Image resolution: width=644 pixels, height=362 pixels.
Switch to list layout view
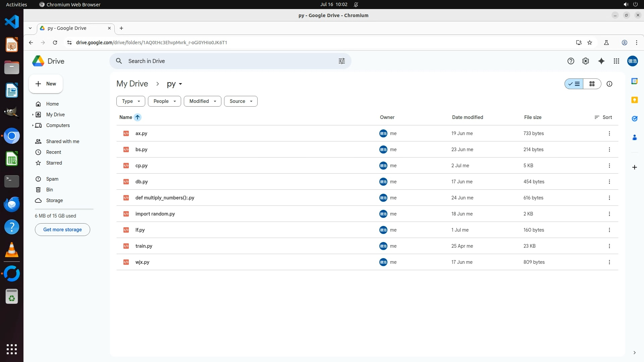coord(574,84)
